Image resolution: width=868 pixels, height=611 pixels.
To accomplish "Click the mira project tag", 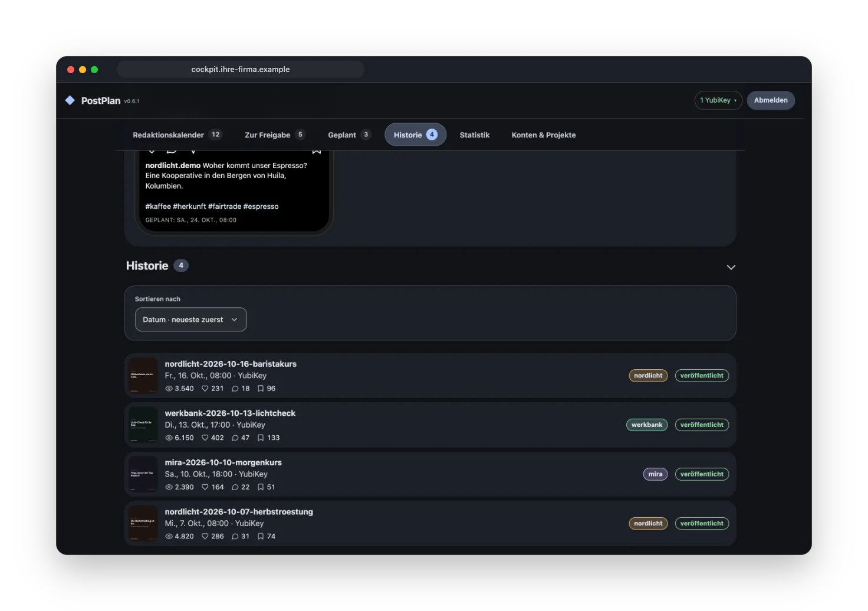I will 655,474.
